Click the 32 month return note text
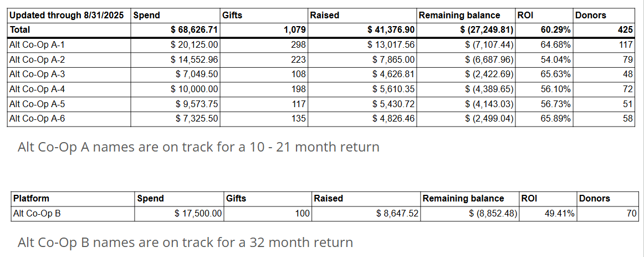 click(185, 243)
